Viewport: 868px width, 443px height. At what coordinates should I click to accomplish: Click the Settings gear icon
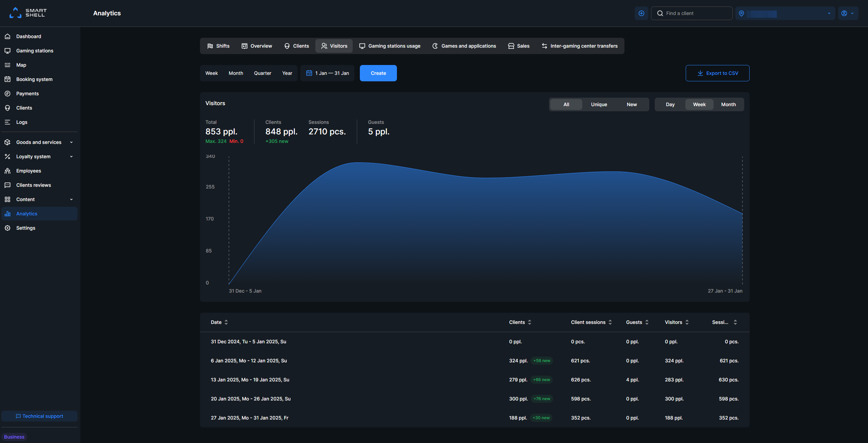[7, 228]
